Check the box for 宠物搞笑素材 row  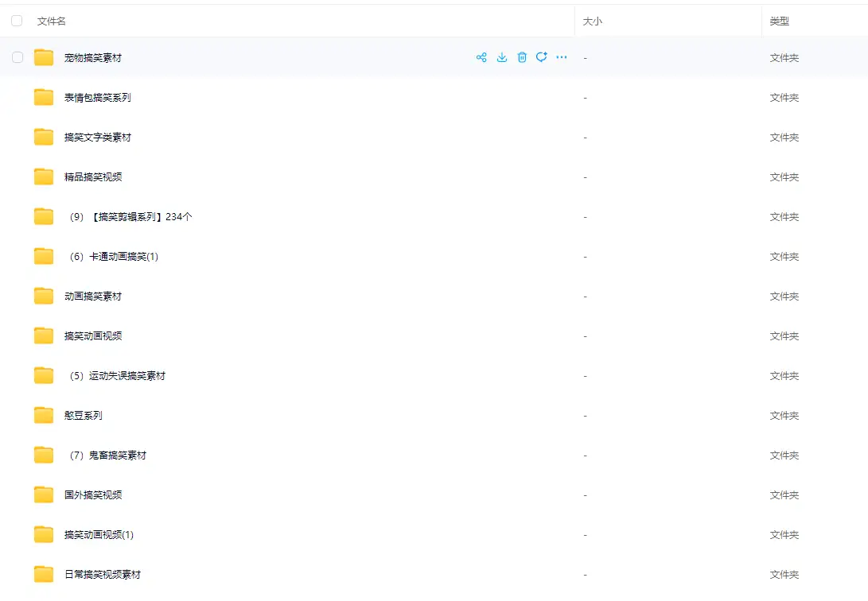(x=18, y=57)
